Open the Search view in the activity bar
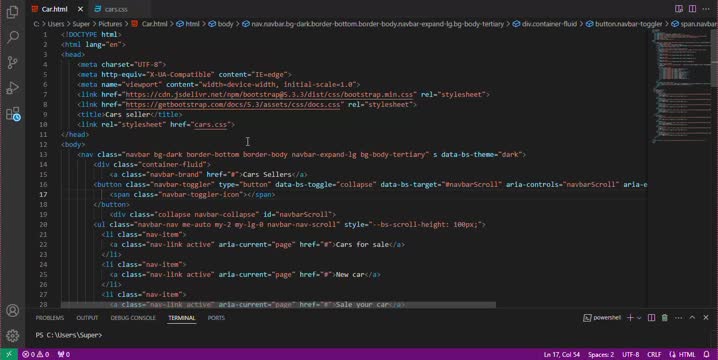The height and width of the screenshot is (360, 718). [x=13, y=37]
